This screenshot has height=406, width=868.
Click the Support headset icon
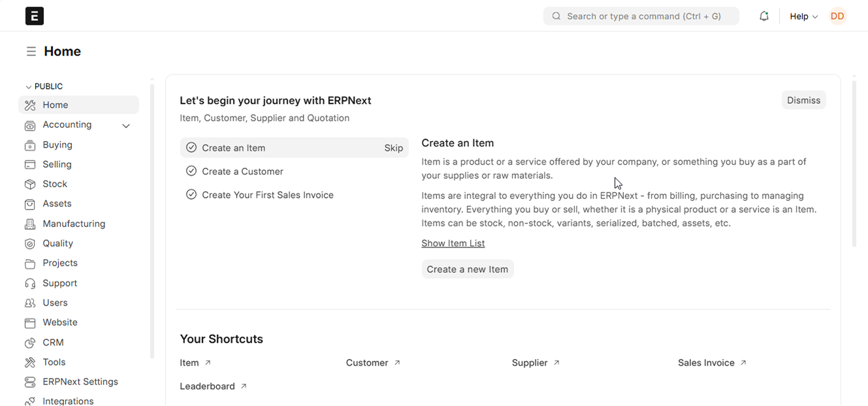point(30,283)
